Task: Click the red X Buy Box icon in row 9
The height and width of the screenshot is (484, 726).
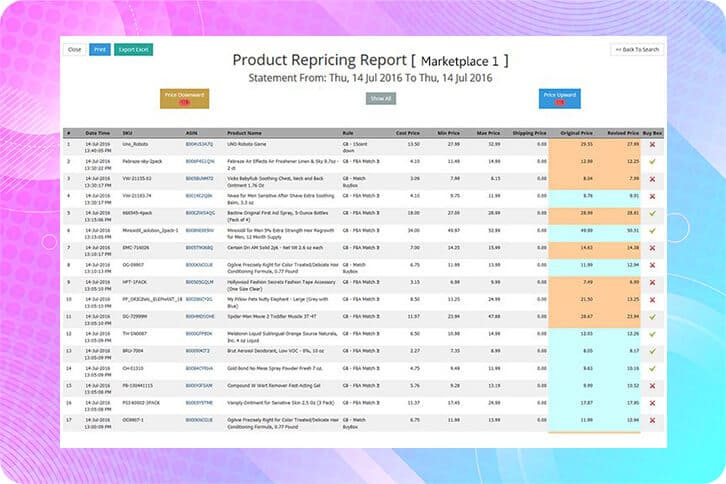Action: [x=652, y=283]
